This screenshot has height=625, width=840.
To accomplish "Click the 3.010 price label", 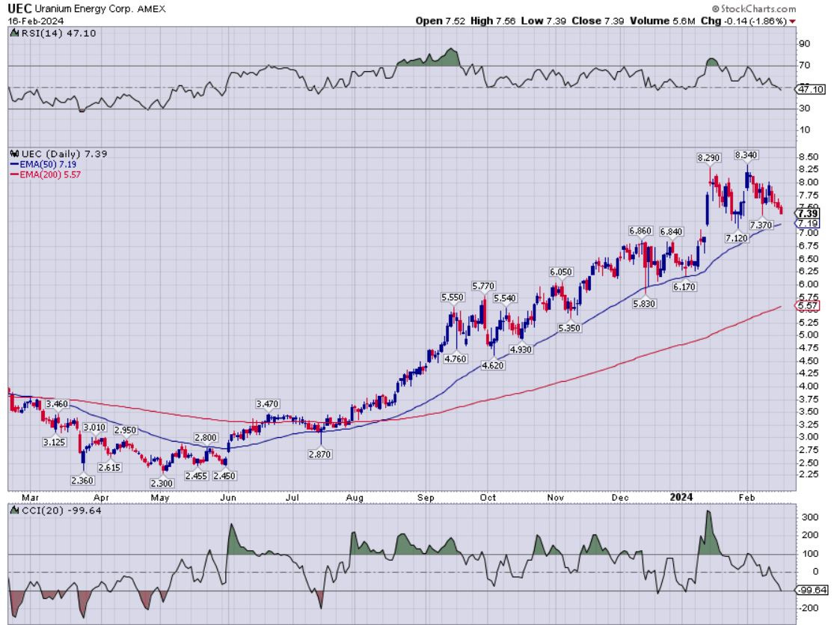I will (x=94, y=427).
